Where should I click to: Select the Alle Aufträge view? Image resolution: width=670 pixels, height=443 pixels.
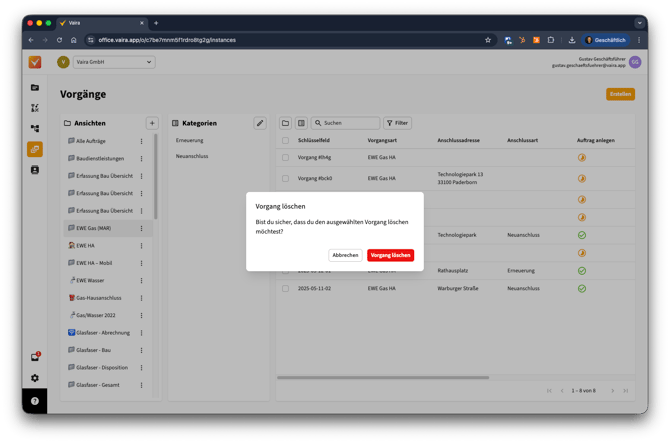pyautogui.click(x=91, y=141)
